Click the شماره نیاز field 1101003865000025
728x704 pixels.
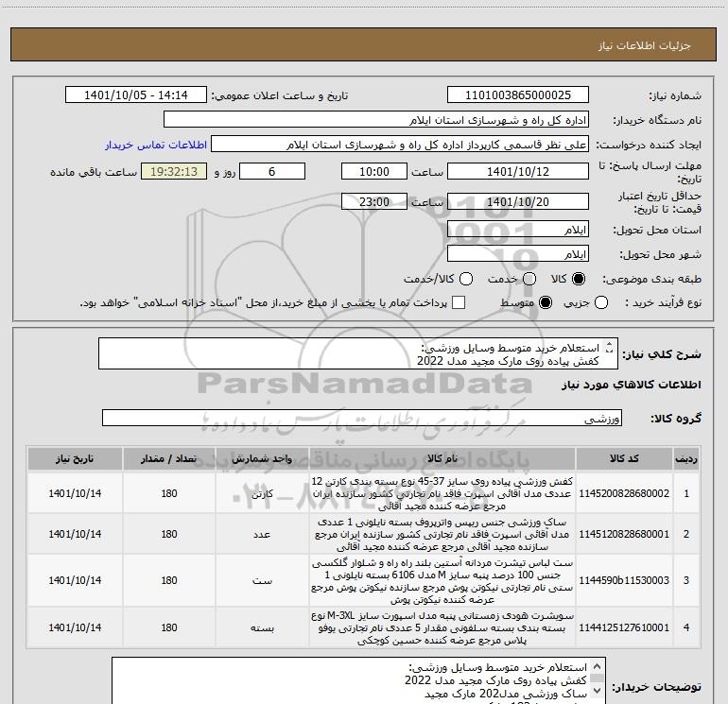click(518, 95)
